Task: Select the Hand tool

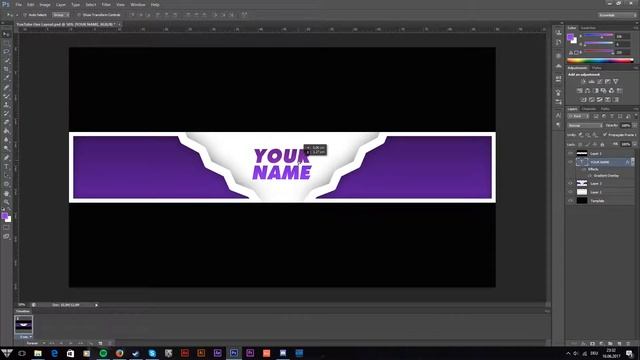Action: (6, 193)
